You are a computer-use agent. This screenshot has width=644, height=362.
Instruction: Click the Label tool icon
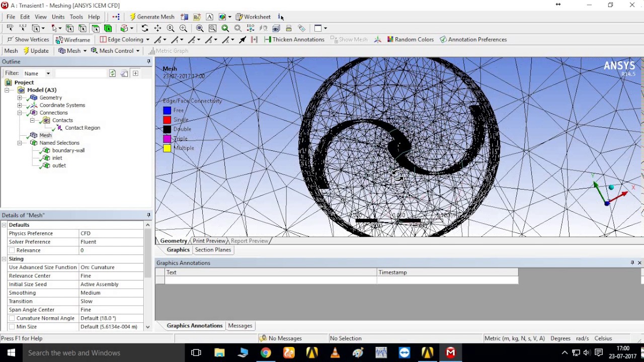click(10, 28)
